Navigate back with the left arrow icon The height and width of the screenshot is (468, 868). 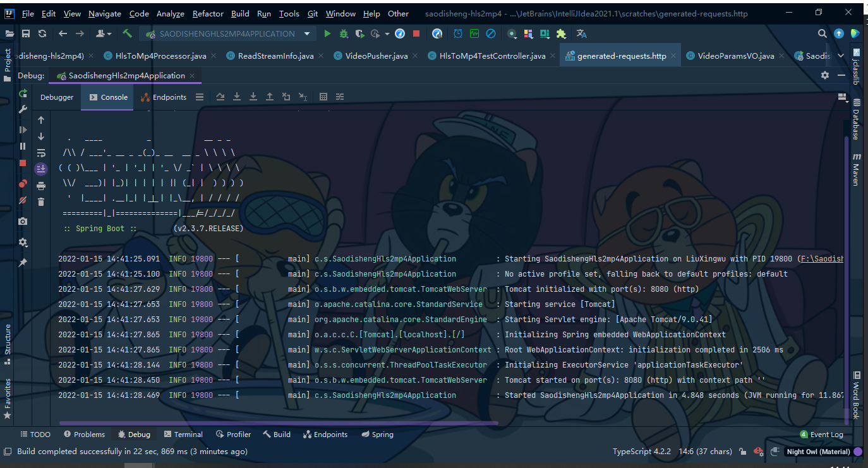pyautogui.click(x=63, y=33)
